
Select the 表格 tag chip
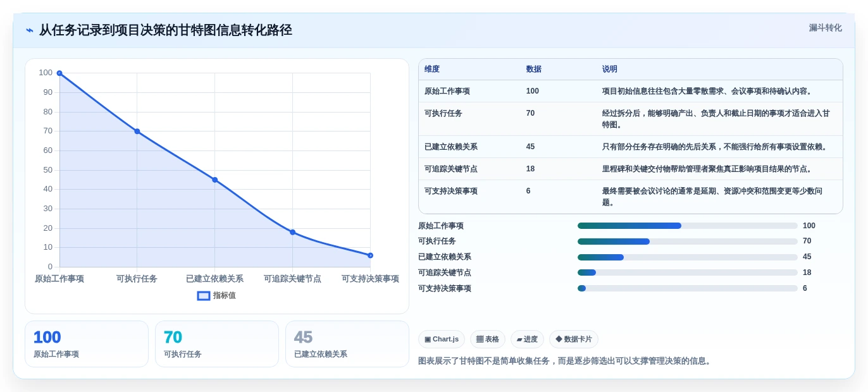[x=488, y=340]
